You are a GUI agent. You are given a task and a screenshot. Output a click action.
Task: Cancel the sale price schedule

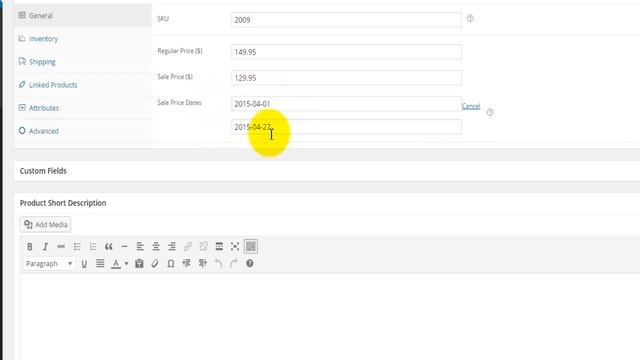471,106
